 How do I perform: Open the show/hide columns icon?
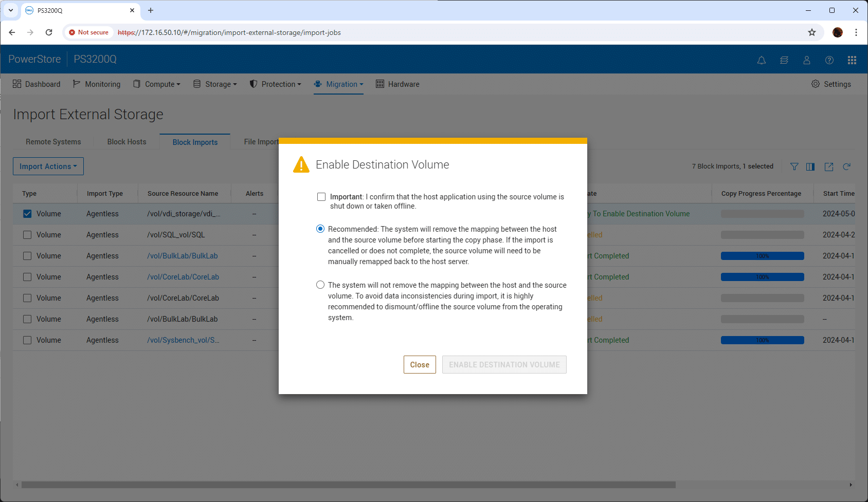point(810,166)
